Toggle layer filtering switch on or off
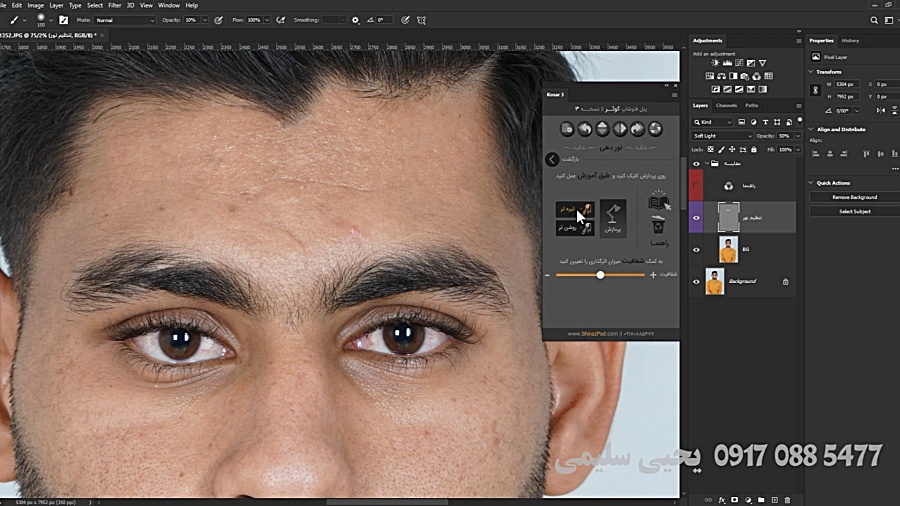 [800, 121]
